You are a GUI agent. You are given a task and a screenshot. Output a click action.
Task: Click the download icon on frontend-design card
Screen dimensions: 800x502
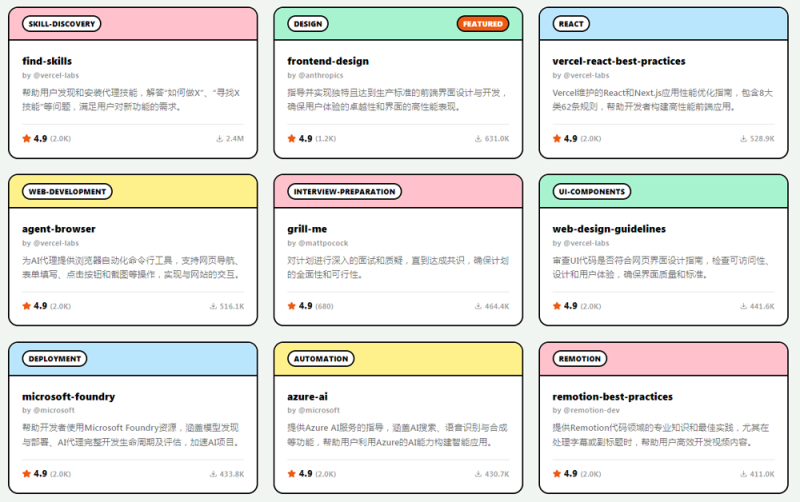click(x=478, y=138)
